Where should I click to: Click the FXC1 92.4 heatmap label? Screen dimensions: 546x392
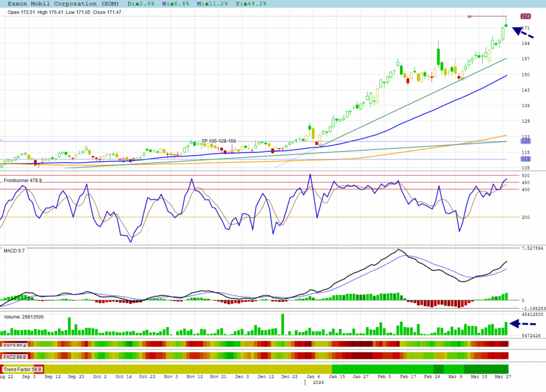(14, 345)
